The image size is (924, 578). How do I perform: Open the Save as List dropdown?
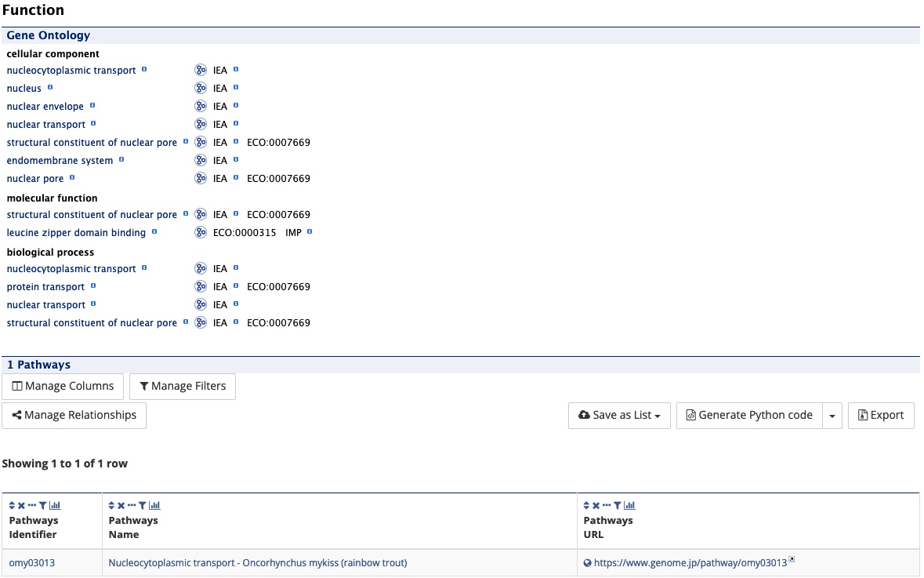click(x=619, y=415)
